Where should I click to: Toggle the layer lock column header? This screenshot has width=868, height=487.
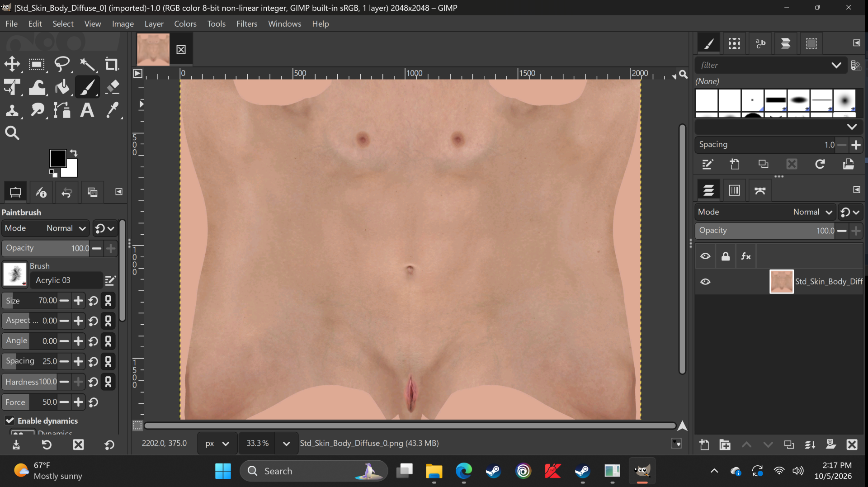726,256
